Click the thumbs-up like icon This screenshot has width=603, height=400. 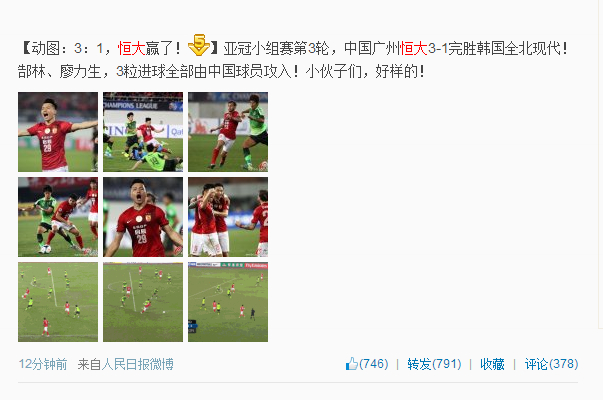[x=352, y=363]
